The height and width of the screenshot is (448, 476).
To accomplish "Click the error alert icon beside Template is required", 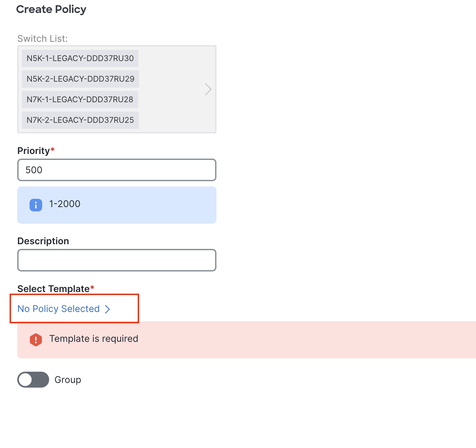I will (36, 339).
